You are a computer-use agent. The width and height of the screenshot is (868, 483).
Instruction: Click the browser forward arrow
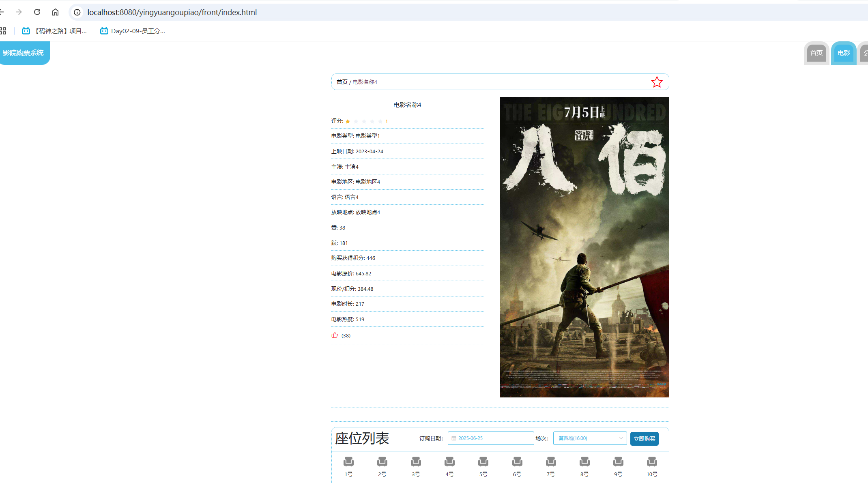[19, 12]
